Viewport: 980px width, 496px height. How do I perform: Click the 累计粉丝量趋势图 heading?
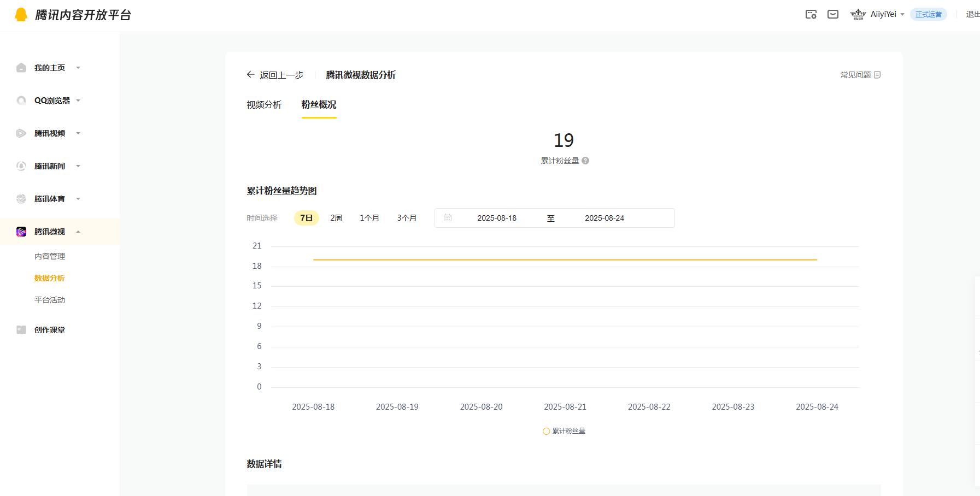click(281, 191)
